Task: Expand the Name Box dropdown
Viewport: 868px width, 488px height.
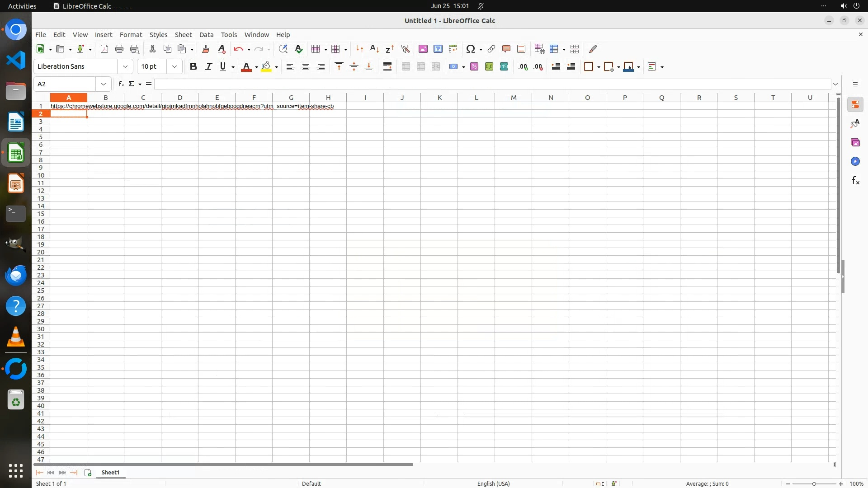Action: pyautogui.click(x=104, y=84)
